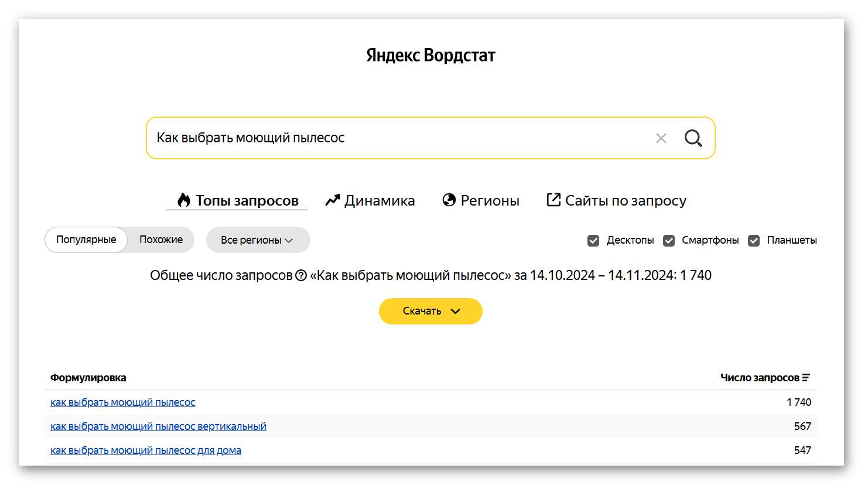Disable the Планшеты checkbox
Screen dimensions: 868x499
[x=754, y=241]
